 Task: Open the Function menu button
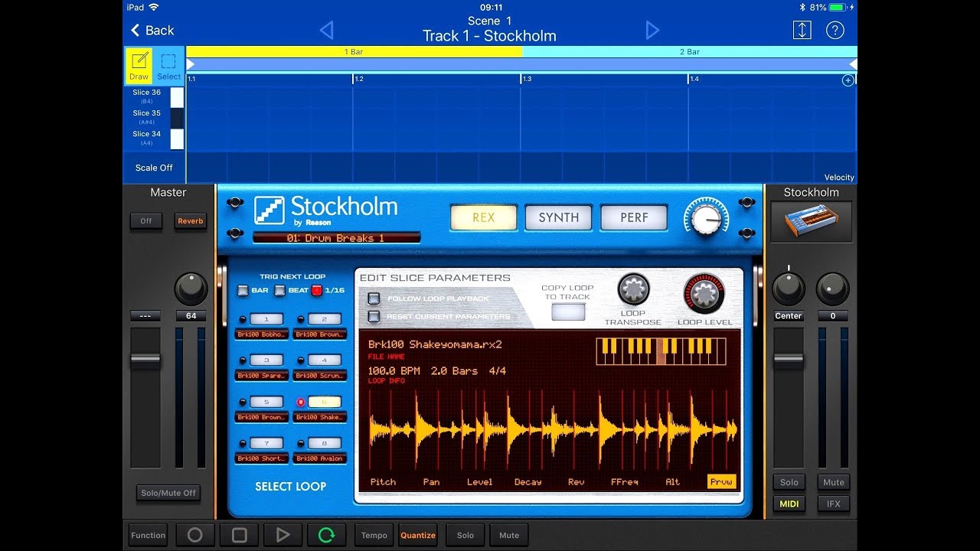tap(149, 535)
